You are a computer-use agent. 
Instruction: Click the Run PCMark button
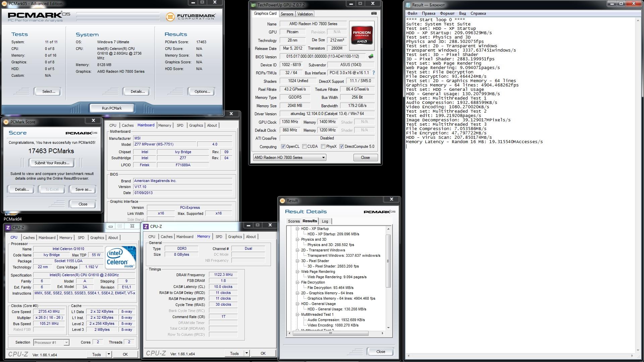pos(112,108)
